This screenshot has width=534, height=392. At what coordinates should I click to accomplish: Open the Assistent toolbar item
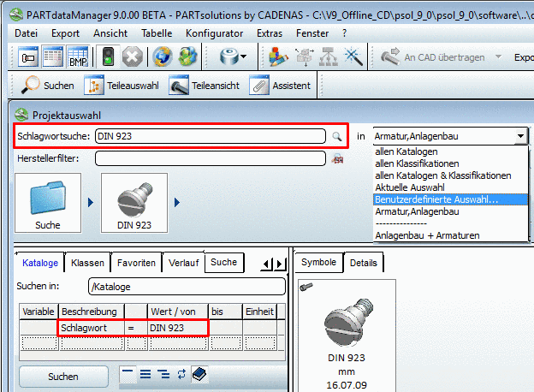click(280, 85)
